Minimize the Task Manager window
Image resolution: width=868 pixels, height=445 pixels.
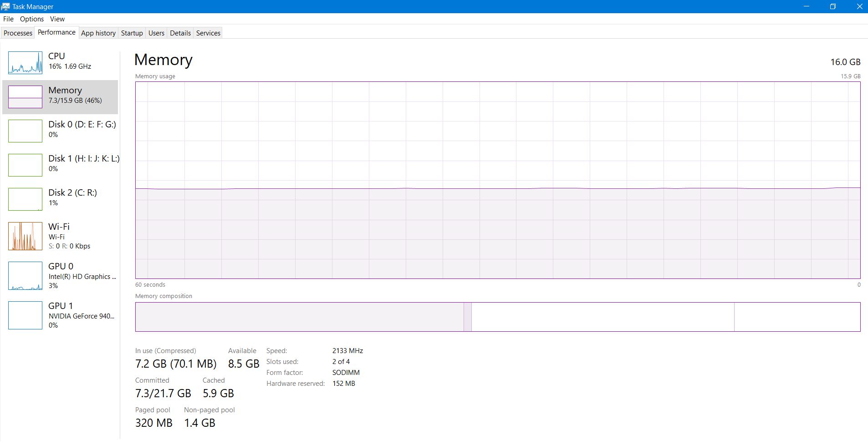pos(807,6)
